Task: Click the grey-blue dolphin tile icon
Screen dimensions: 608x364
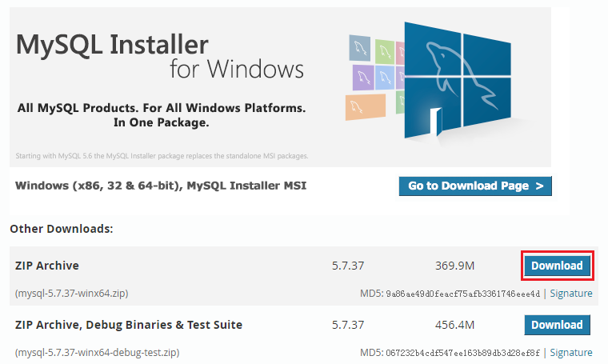Action: [x=359, y=48]
